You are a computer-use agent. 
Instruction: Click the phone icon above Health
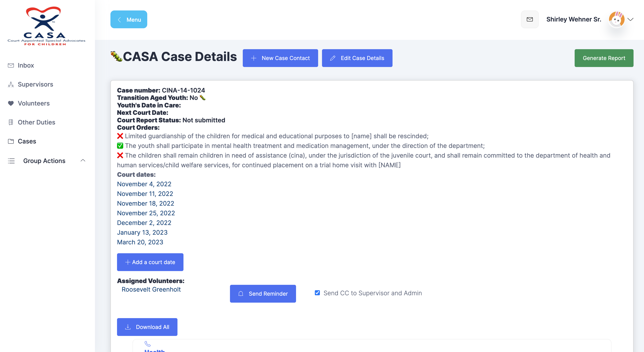click(147, 344)
